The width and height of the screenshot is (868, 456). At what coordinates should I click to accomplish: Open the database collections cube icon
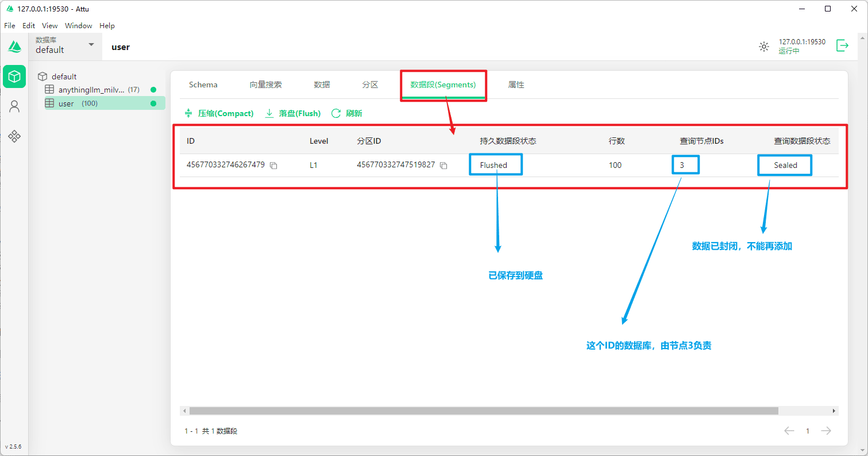[x=14, y=76]
